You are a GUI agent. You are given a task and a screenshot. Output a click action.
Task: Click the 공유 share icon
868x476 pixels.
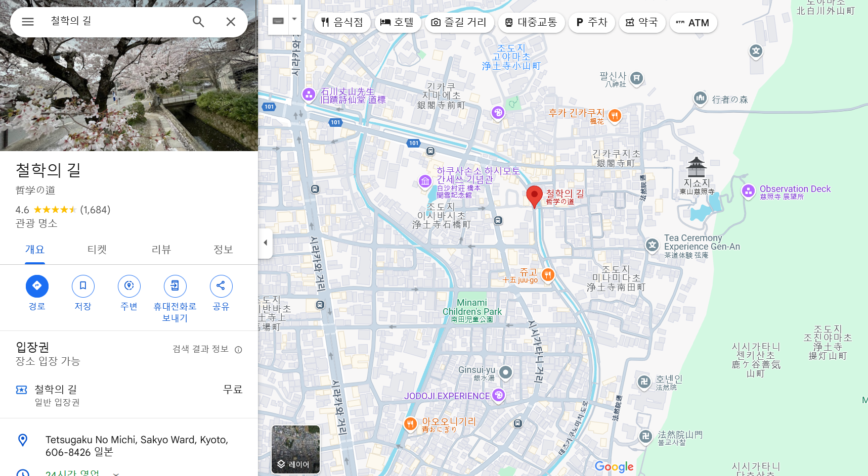(x=221, y=286)
